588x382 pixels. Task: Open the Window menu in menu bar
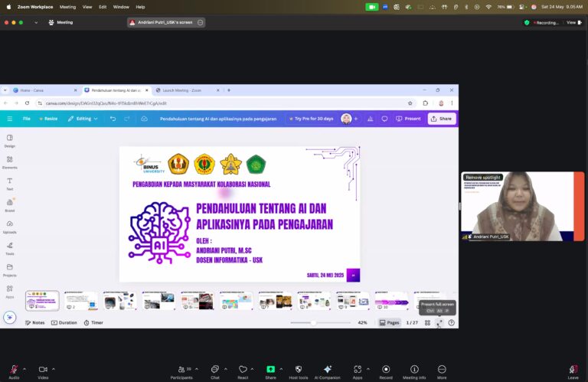(x=121, y=7)
